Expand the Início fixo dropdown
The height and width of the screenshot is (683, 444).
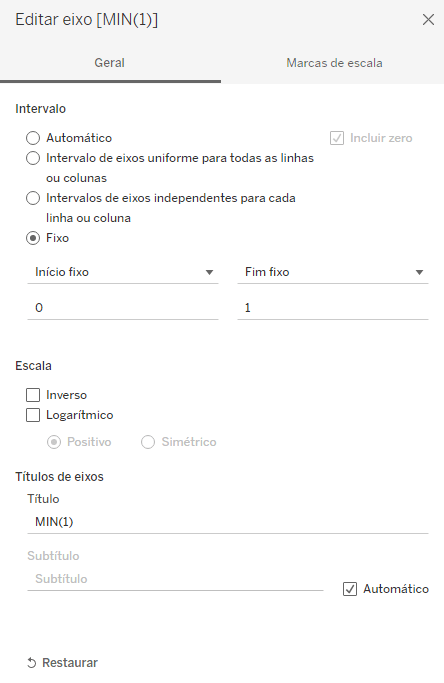click(x=123, y=272)
